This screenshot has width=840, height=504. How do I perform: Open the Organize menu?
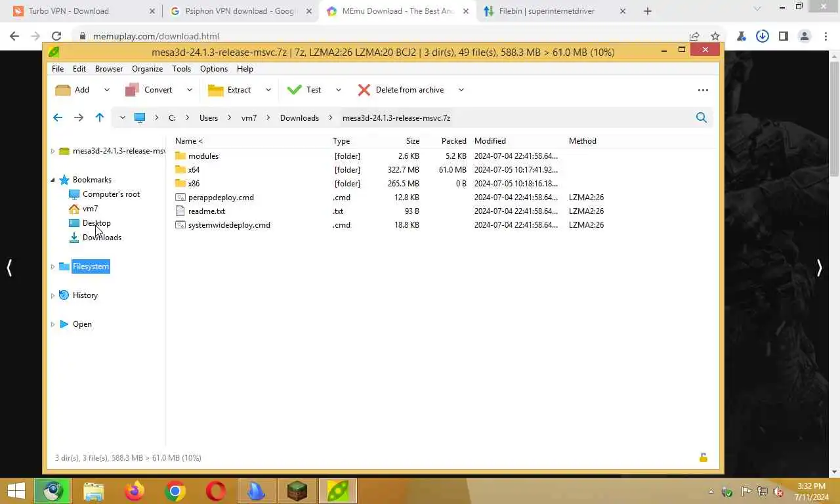(x=147, y=69)
